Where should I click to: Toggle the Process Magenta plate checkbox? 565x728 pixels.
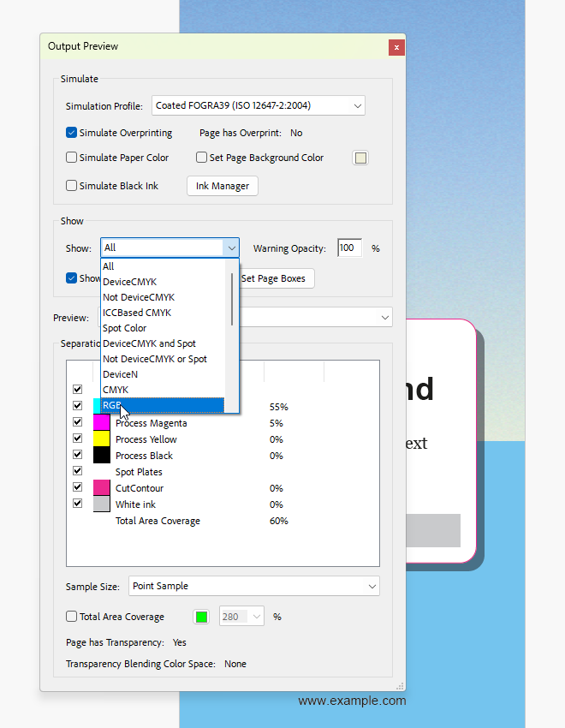[x=77, y=422]
